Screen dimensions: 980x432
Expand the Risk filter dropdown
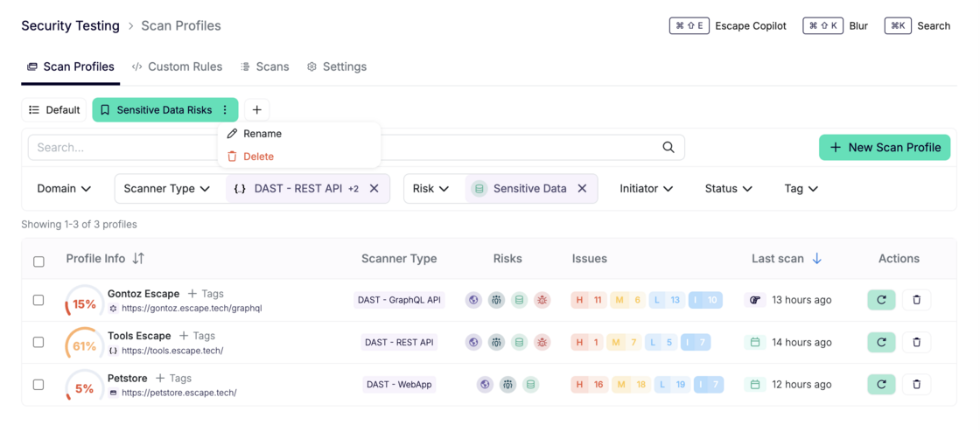pos(431,189)
